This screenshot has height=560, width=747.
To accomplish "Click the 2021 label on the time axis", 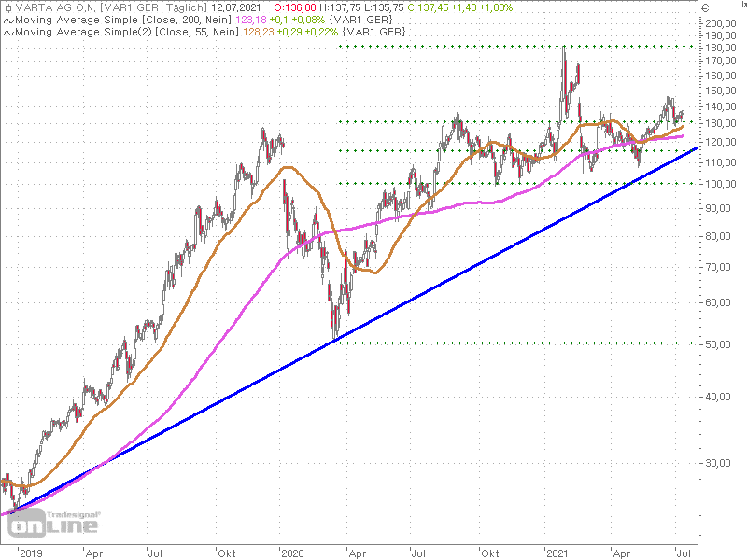I will pos(557,553).
